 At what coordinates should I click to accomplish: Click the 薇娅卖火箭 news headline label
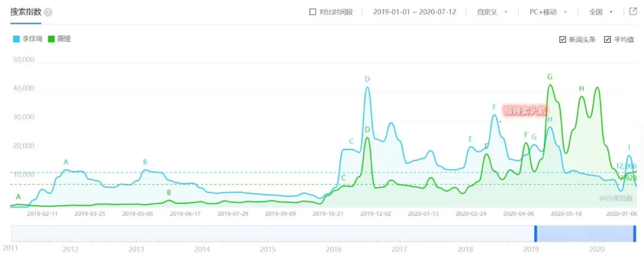[524, 111]
